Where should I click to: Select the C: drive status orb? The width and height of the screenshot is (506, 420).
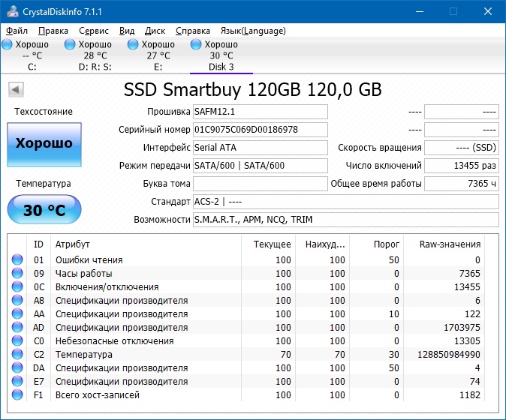click(8, 45)
